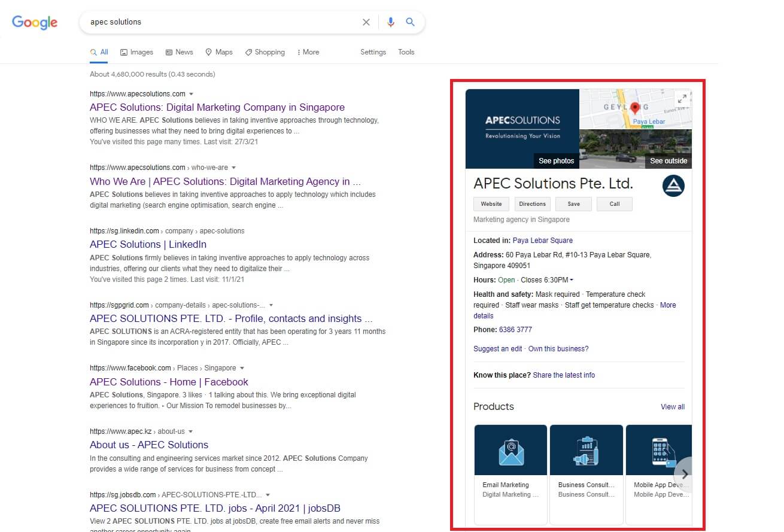Open APEC Solutions LinkedIn result
Image resolution: width=784 pixels, height=532 pixels.
point(148,244)
